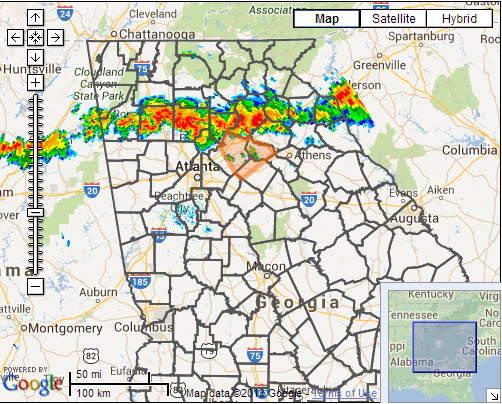Switch to Map view
The image size is (502, 404).
(x=327, y=19)
